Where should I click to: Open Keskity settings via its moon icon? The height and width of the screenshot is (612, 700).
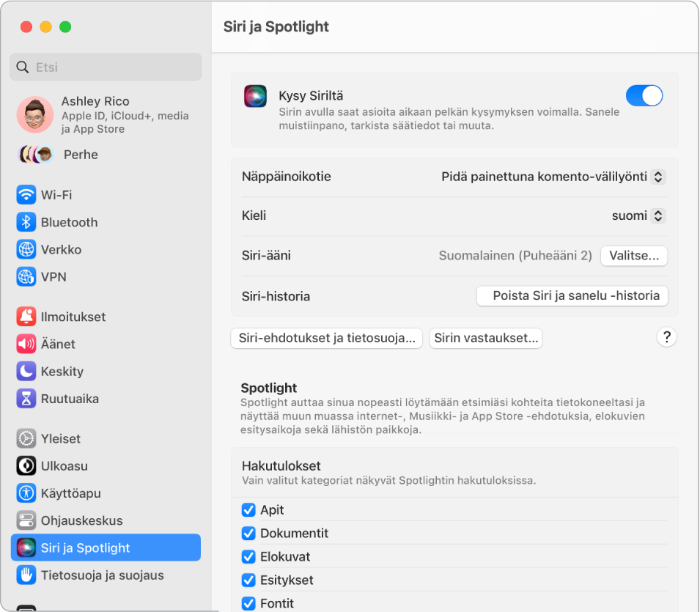click(26, 371)
